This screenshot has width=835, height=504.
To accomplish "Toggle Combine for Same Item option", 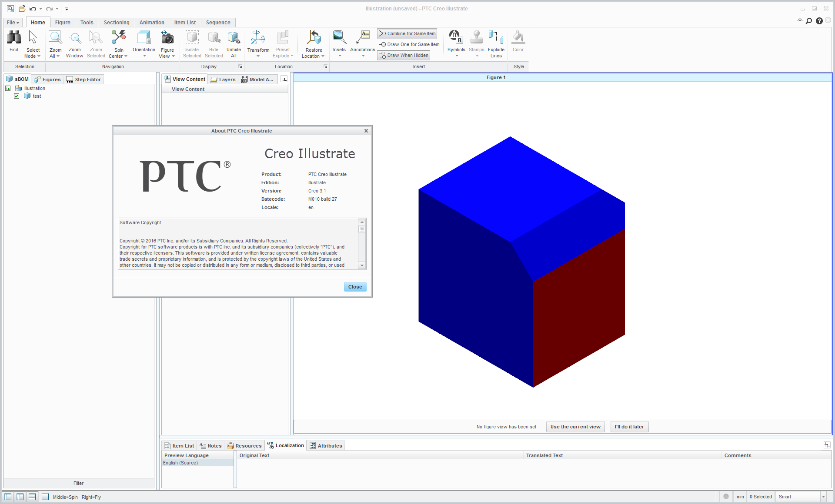I will [407, 33].
